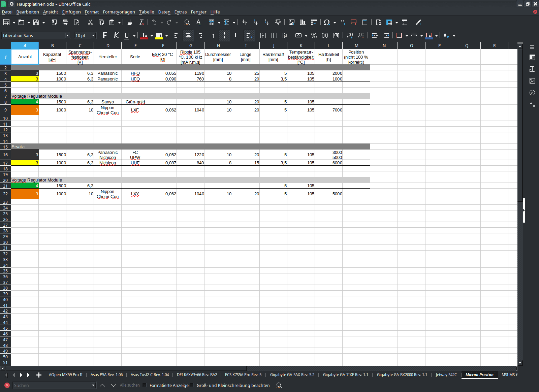
Task: Format as percent using the % icon
Action: pyautogui.click(x=314, y=35)
